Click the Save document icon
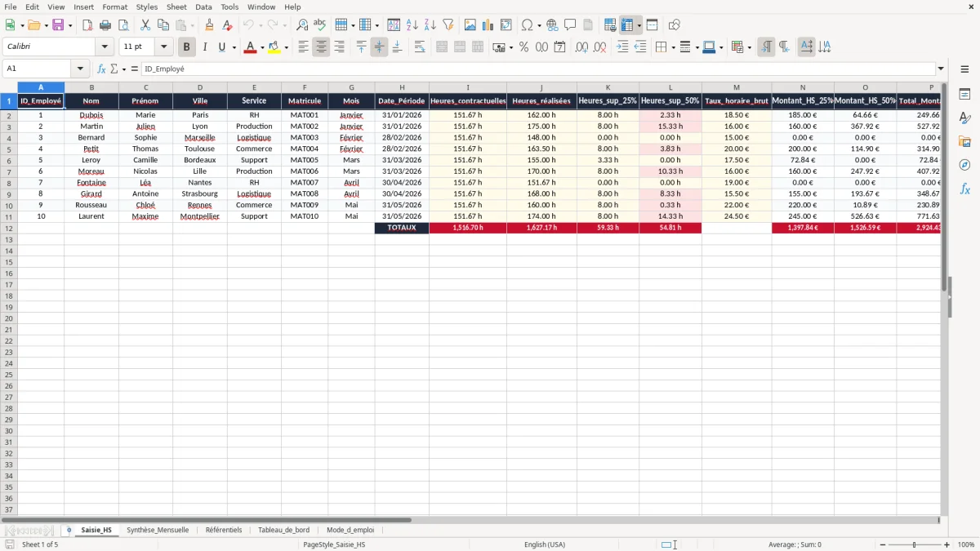The width and height of the screenshot is (980, 551). click(x=57, y=25)
